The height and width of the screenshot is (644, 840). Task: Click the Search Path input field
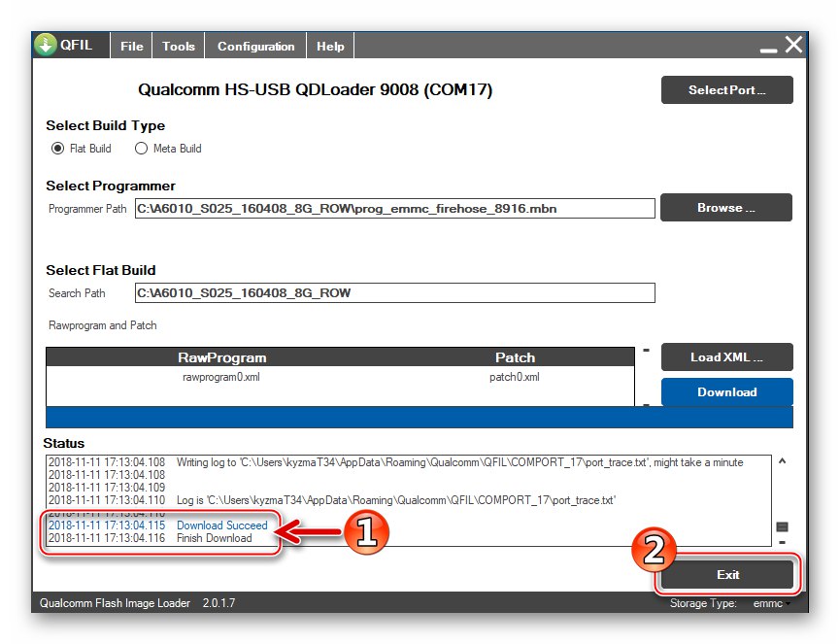click(x=394, y=293)
